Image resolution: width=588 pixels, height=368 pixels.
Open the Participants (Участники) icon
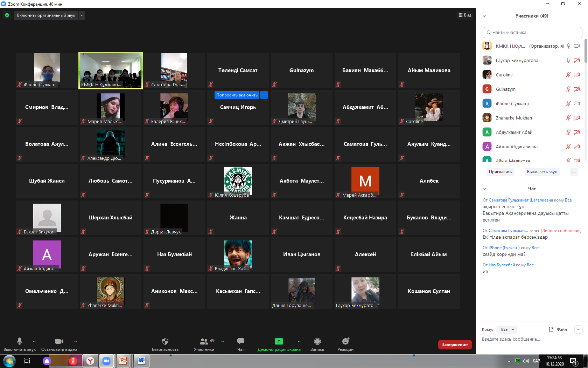click(204, 341)
